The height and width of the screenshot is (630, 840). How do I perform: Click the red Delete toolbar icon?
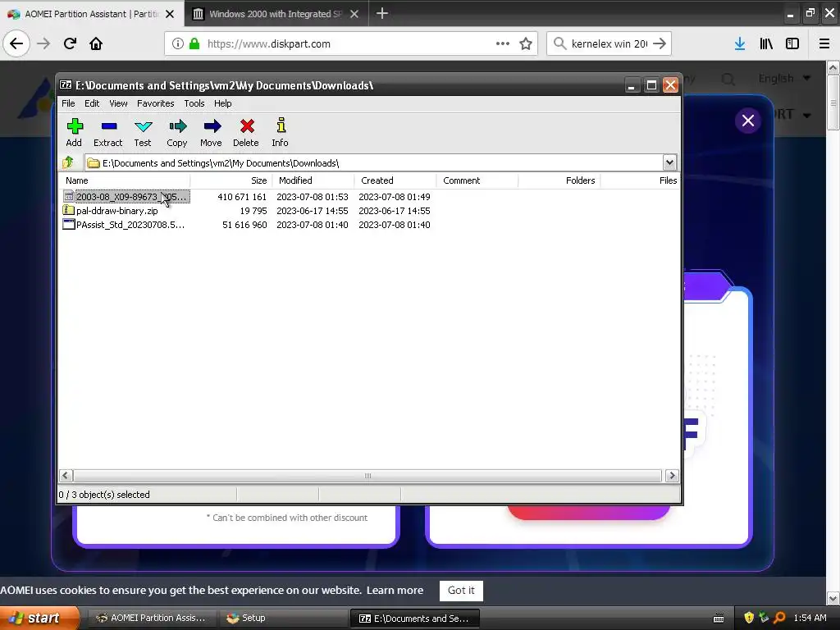coord(246,132)
